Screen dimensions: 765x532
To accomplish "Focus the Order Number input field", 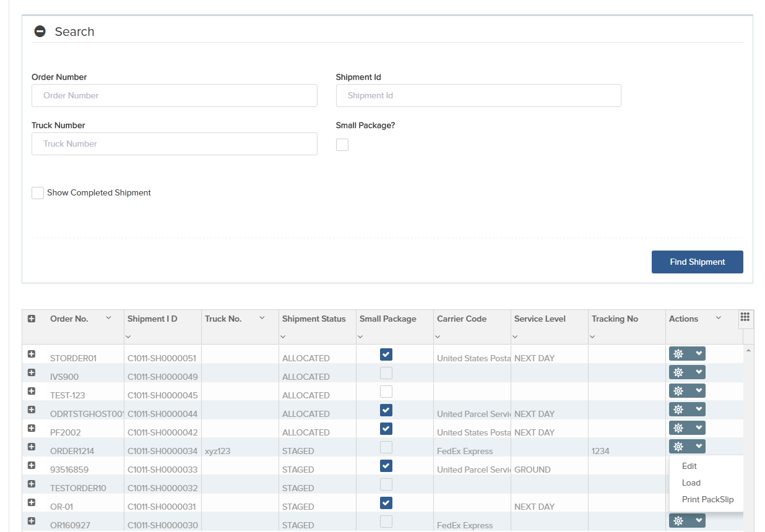I will pyautogui.click(x=175, y=96).
